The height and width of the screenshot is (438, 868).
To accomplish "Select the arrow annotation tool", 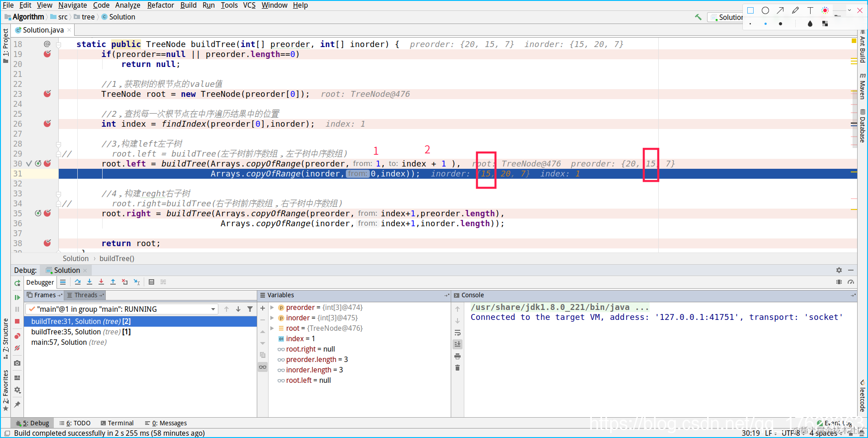I will 780,10.
